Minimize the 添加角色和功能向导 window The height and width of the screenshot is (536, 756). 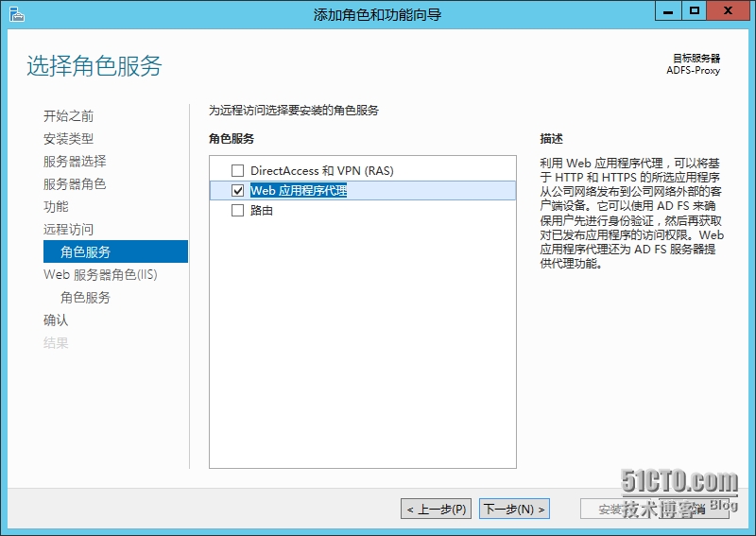(x=669, y=11)
